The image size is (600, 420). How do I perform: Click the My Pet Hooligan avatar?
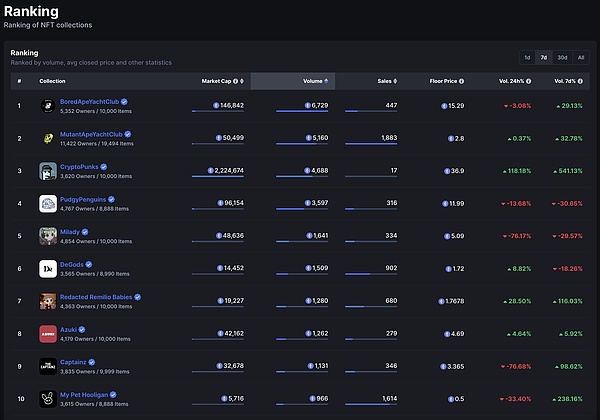47,399
